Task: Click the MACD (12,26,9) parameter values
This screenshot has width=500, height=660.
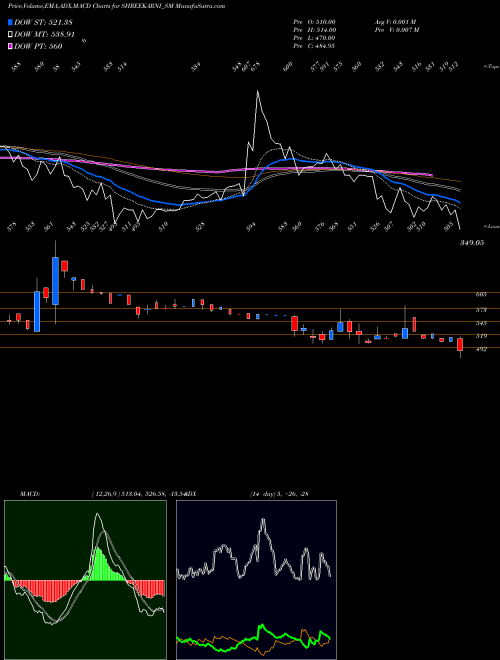Action: [x=140, y=494]
